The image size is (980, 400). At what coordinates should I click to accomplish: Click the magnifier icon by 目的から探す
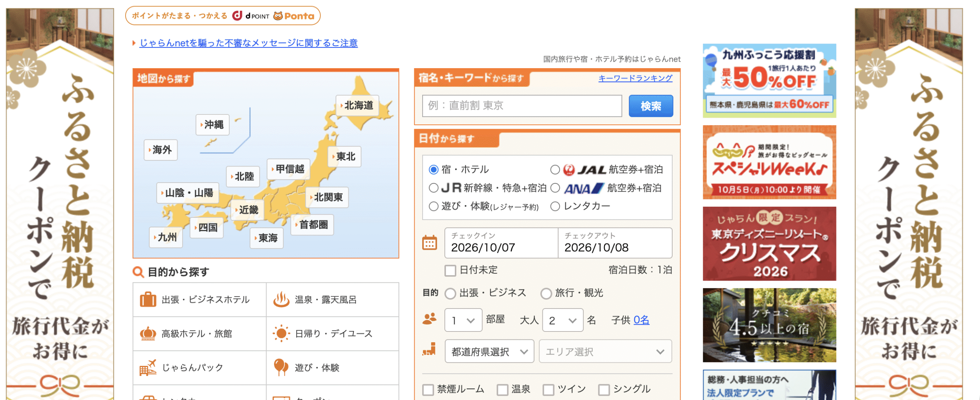(138, 272)
